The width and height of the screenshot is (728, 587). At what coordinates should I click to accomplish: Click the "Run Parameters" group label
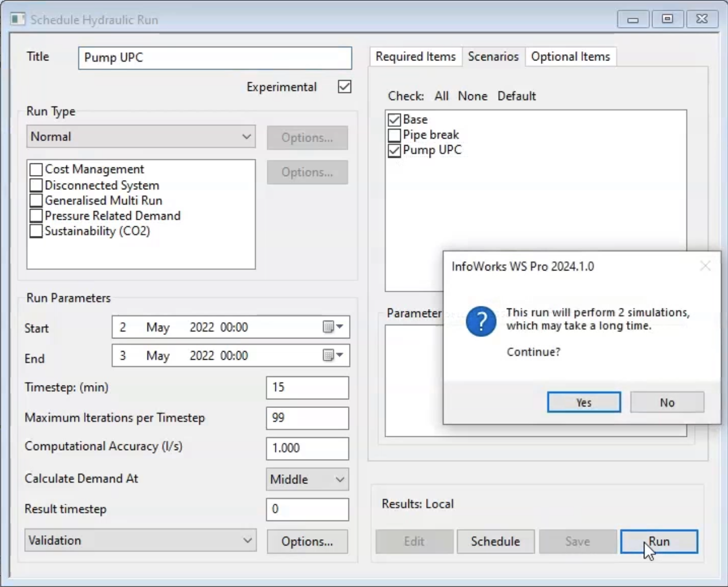point(69,298)
